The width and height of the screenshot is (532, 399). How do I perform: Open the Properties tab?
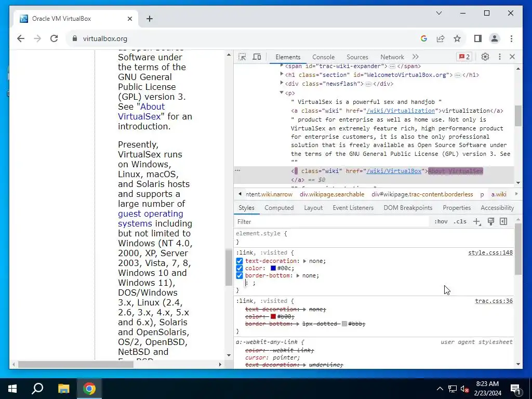click(x=457, y=208)
